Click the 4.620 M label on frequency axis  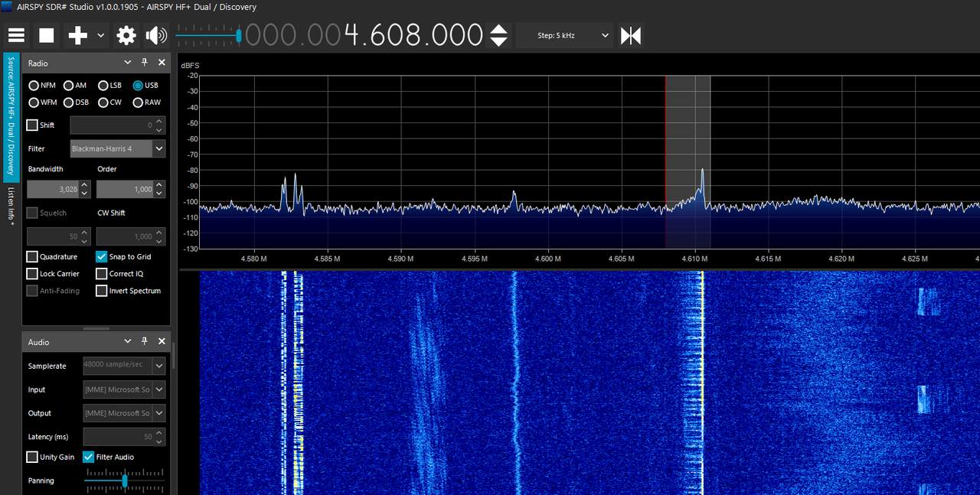[x=841, y=259]
